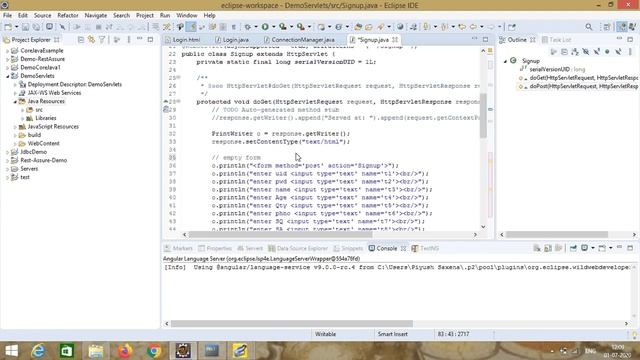Click Clear Console icon

tap(537, 248)
